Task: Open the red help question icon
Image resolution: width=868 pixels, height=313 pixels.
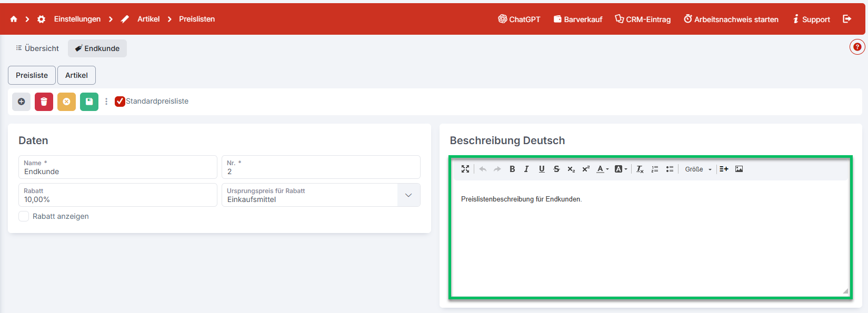Action: click(857, 47)
